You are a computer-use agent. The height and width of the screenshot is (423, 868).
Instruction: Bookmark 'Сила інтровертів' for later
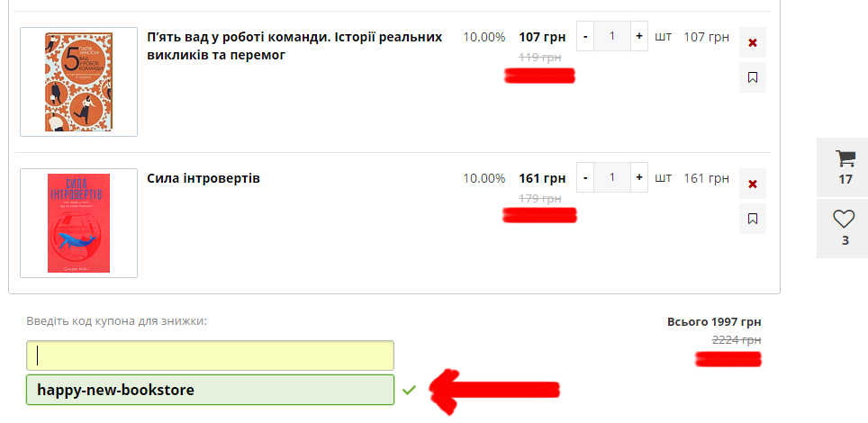[x=753, y=219]
